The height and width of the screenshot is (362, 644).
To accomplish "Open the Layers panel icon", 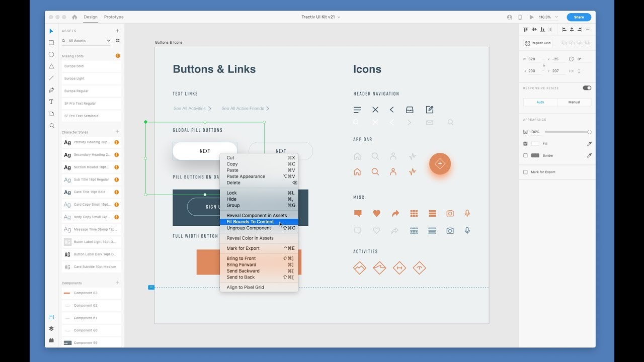I will click(51, 328).
